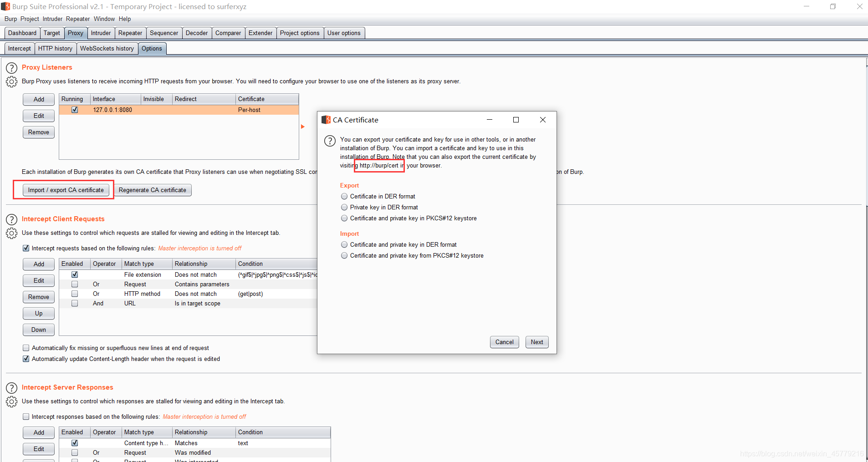This screenshot has width=868, height=462.
Task: Select import certificate and key in DER format
Action: [344, 244]
